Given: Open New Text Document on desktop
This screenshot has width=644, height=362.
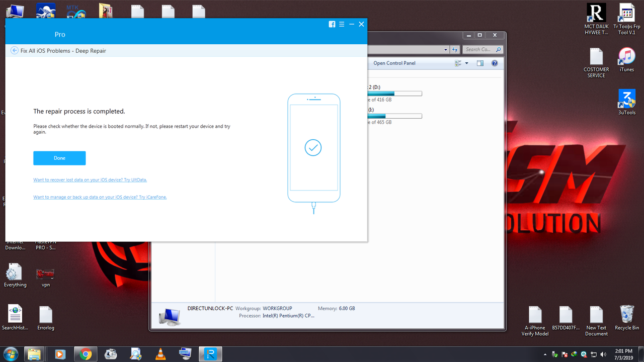Looking at the screenshot, I should click(x=596, y=321).
